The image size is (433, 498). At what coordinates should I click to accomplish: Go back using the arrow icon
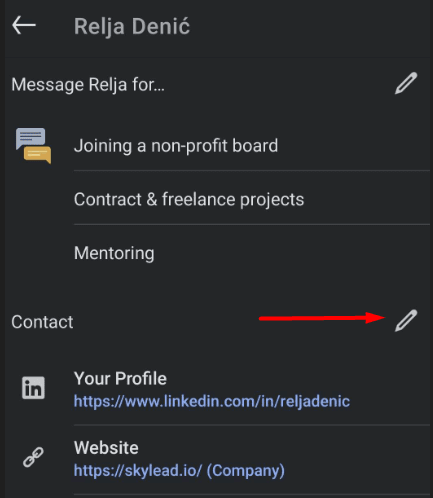pyautogui.click(x=24, y=25)
